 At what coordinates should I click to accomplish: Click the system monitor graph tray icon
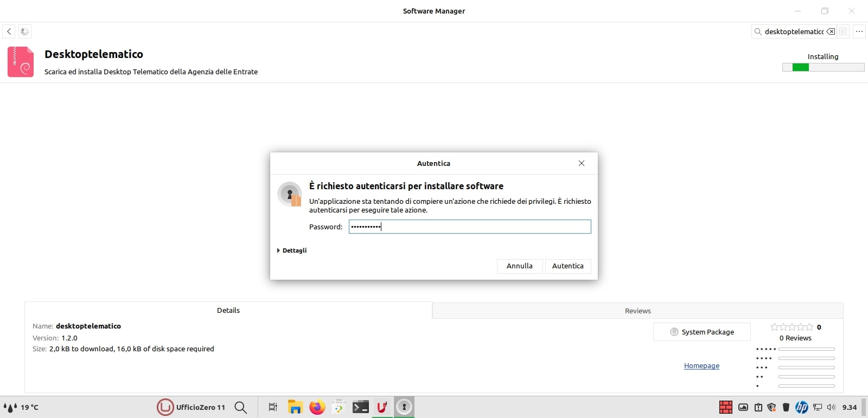(x=743, y=407)
